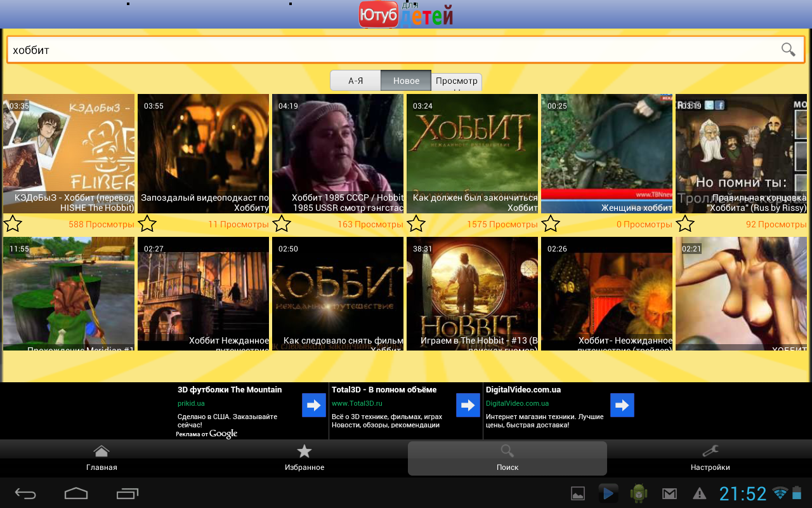Image resolution: width=812 pixels, height=508 pixels.
Task: Open the Главная home tab
Action: 101,458
